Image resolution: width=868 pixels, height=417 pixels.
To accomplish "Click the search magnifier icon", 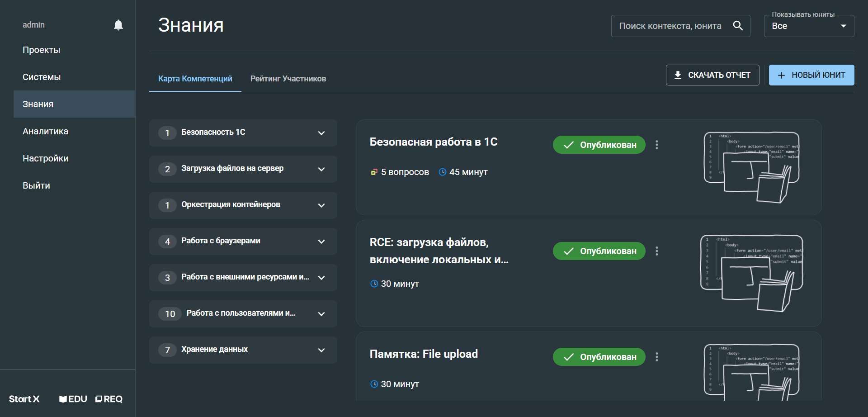I will point(738,26).
